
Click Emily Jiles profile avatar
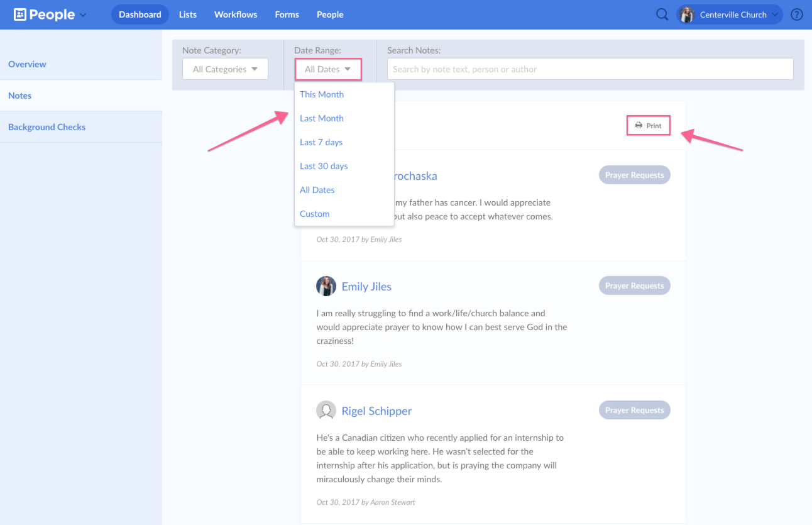(326, 286)
